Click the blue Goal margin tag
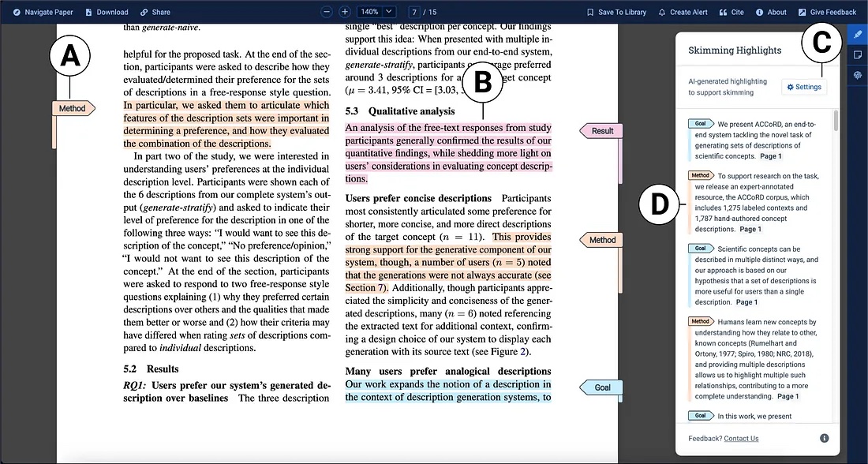This screenshot has height=464, width=868. [x=600, y=387]
